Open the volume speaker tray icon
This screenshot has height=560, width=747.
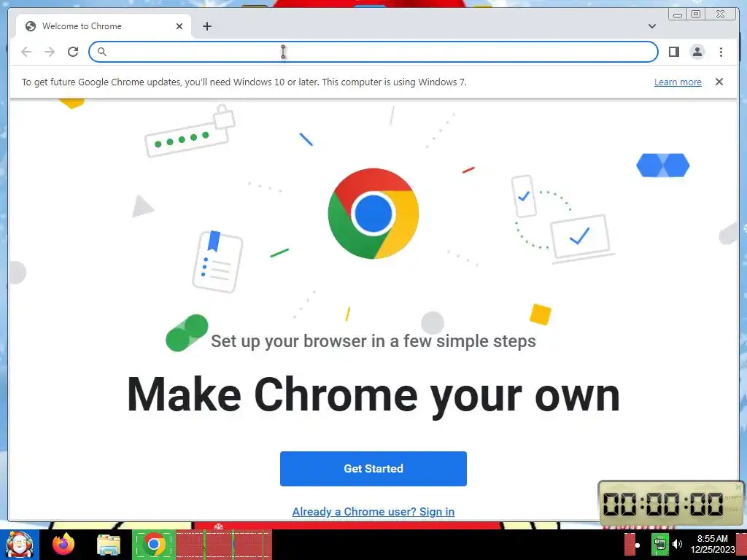[677, 544]
